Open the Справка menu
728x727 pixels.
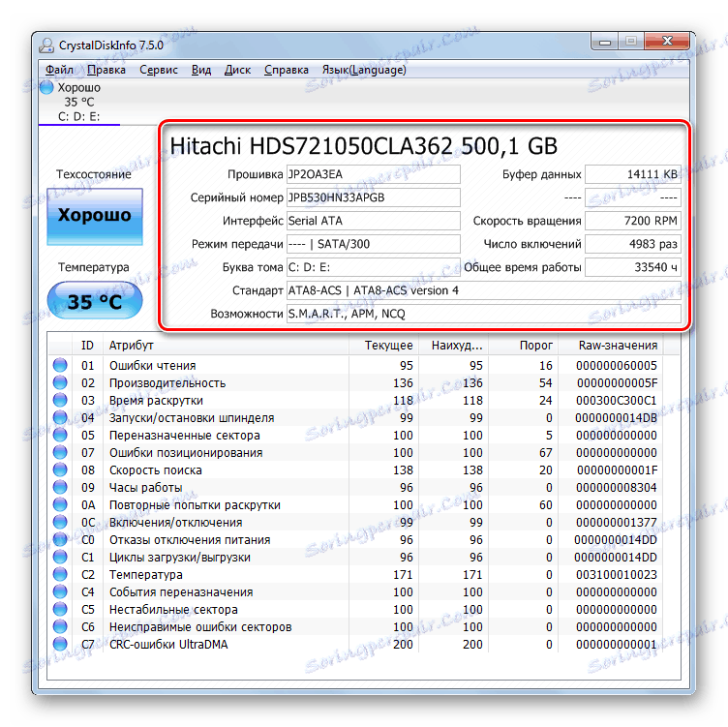tap(286, 70)
